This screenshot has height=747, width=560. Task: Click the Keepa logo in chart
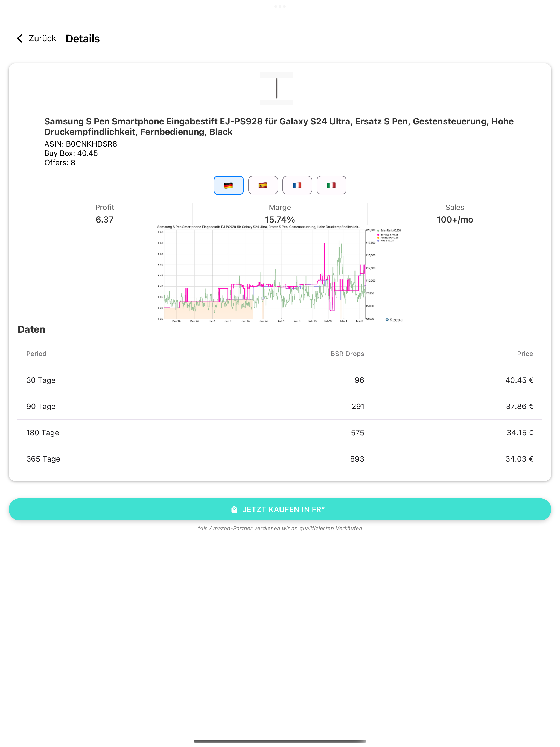[x=394, y=320]
